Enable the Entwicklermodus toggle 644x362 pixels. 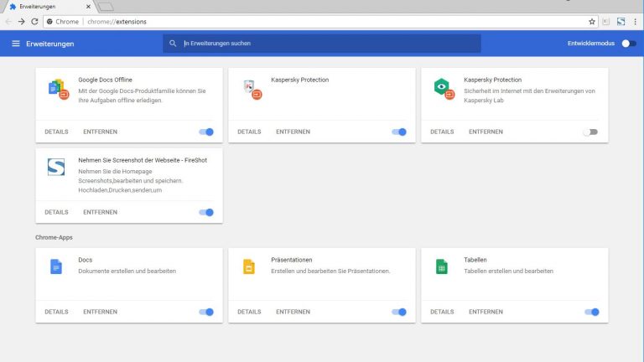(x=628, y=44)
